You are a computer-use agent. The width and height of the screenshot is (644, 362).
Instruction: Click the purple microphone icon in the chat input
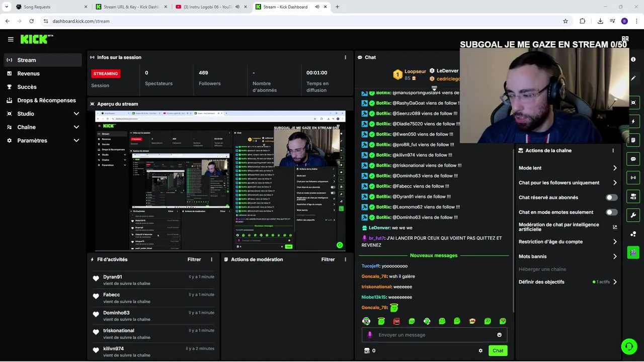pos(370,335)
